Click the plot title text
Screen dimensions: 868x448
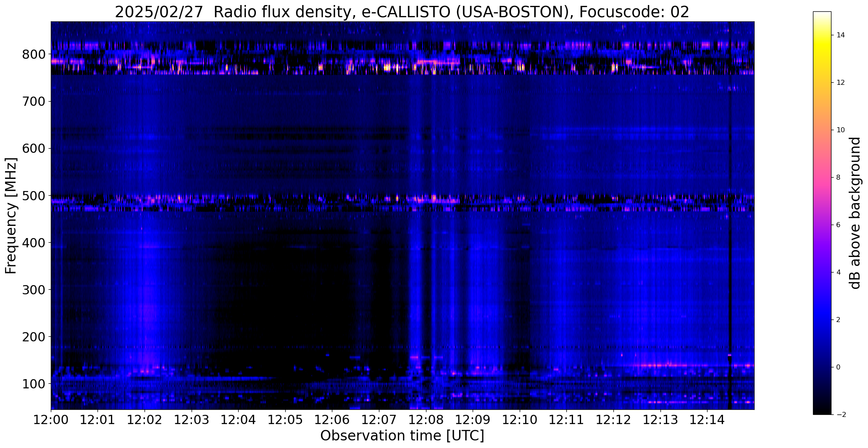[402, 11]
